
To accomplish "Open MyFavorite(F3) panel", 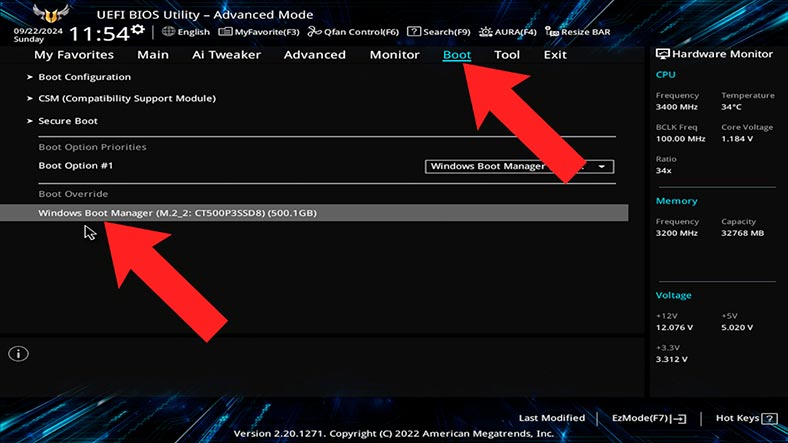I will tap(259, 32).
